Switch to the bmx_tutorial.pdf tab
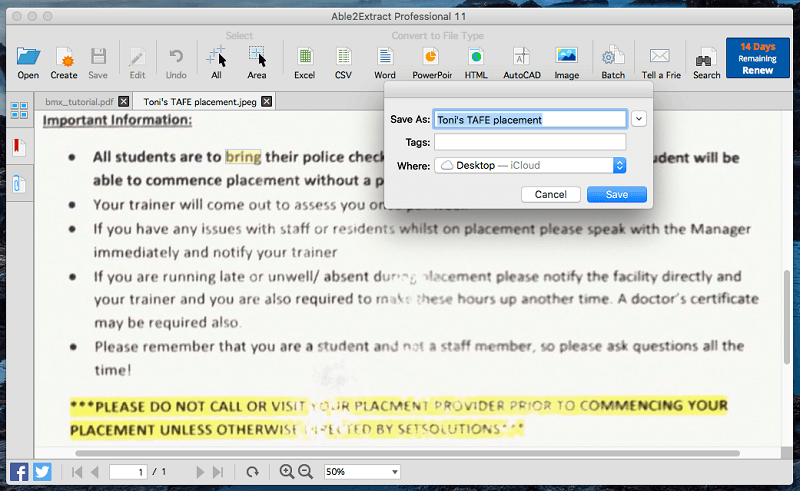Image resolution: width=800 pixels, height=491 pixels. pos(79,102)
